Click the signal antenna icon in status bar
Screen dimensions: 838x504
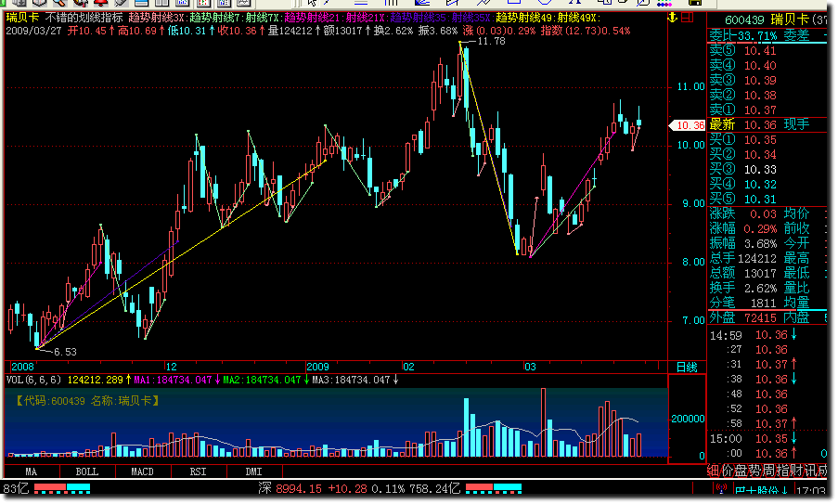pyautogui.click(x=720, y=488)
